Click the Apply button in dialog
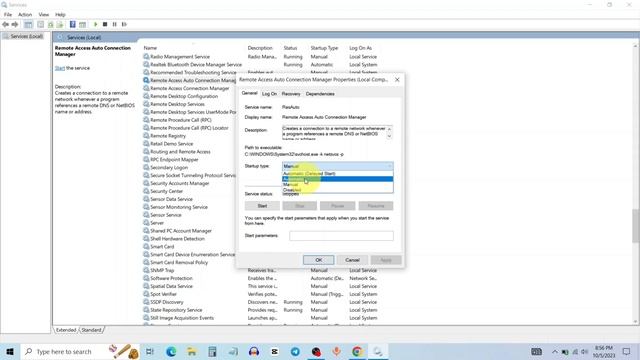The image size is (640, 360). (x=386, y=260)
